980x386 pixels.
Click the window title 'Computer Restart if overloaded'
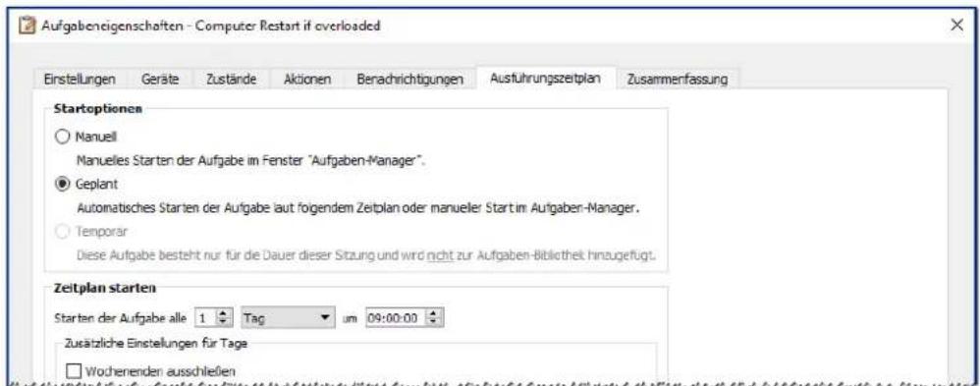(x=288, y=27)
